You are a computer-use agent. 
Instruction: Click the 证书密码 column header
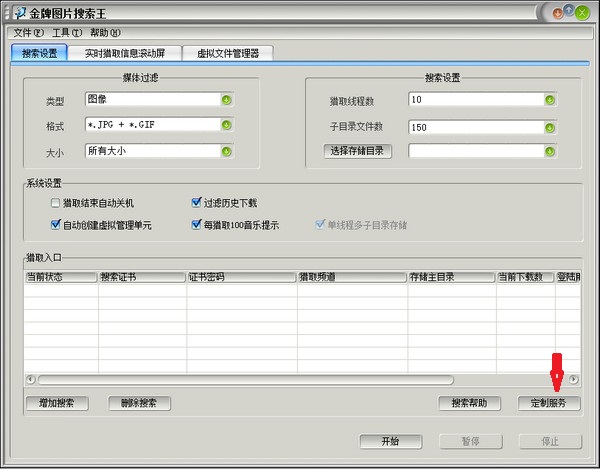coord(241,277)
